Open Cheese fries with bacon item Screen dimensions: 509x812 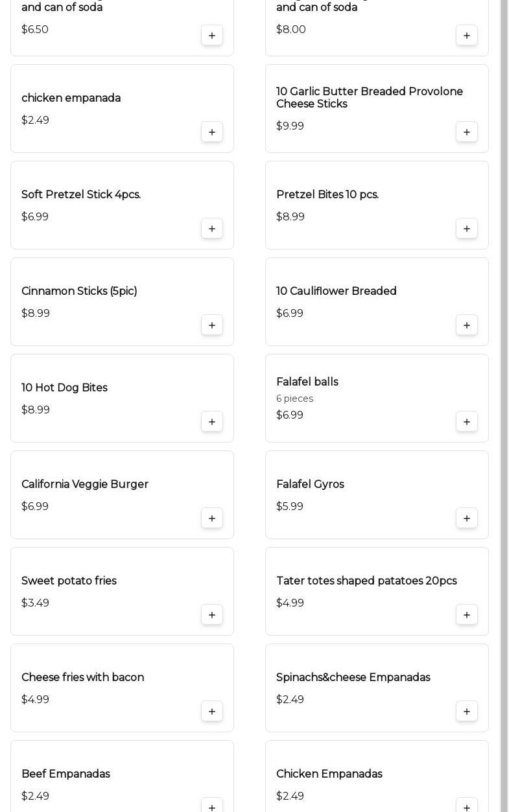coord(82,678)
